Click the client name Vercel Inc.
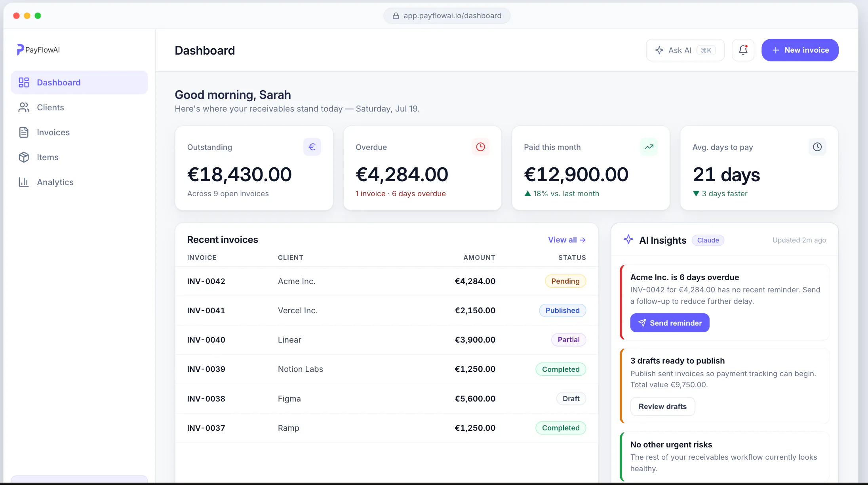868x485 pixels. pyautogui.click(x=298, y=311)
